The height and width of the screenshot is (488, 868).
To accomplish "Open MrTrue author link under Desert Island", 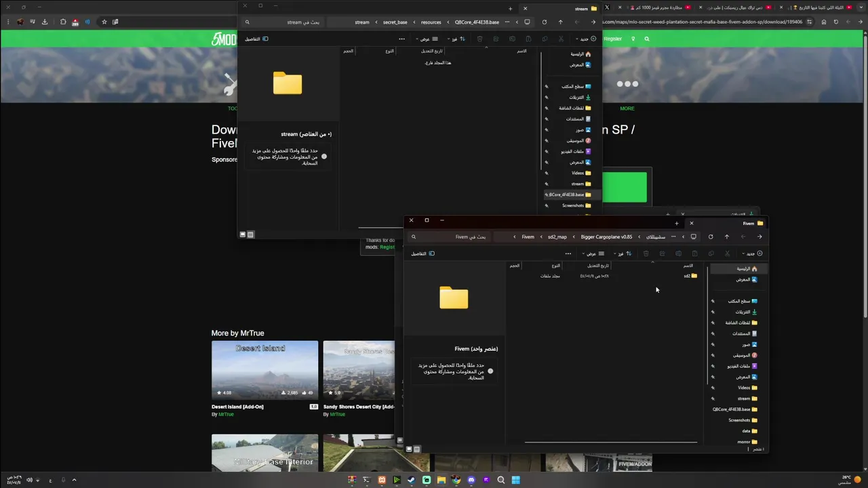I will (226, 414).
